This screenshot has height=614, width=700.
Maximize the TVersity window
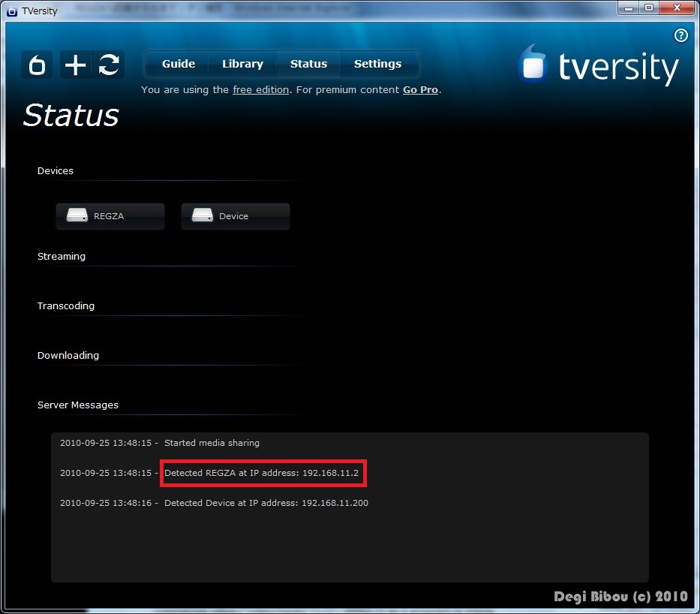pyautogui.click(x=649, y=8)
